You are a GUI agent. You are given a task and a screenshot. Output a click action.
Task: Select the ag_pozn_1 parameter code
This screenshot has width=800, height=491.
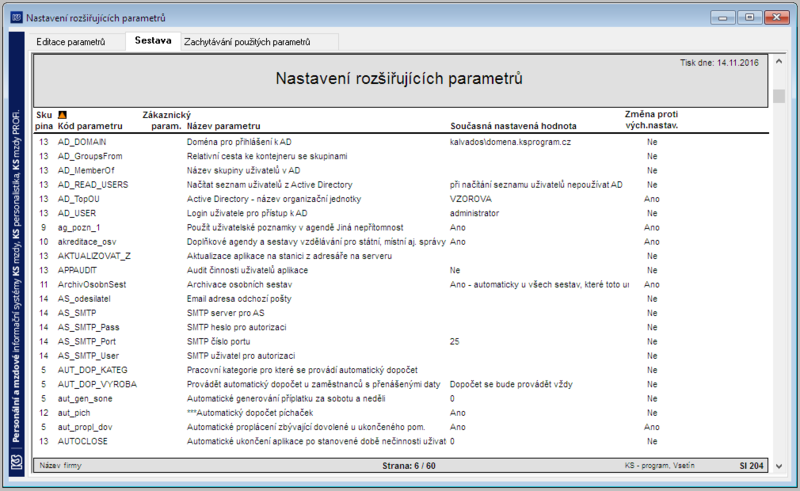tap(79, 228)
